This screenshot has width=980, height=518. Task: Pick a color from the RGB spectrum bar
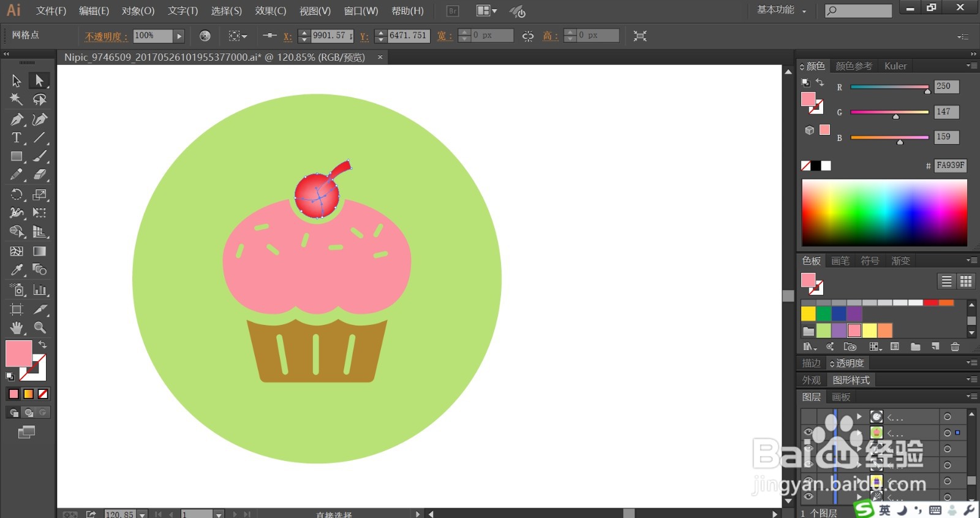point(884,213)
